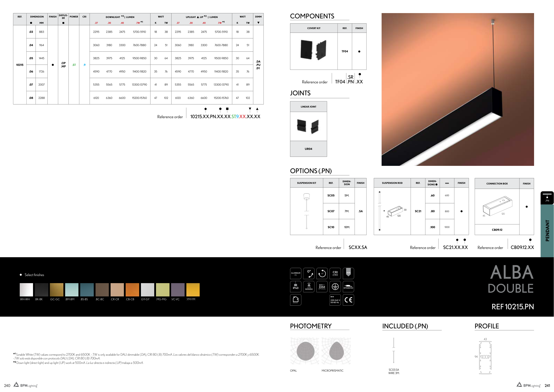This screenshot has height=392, width=554.
Task: Click the integrated driver icon
Action: pyautogui.click(x=348, y=286)
